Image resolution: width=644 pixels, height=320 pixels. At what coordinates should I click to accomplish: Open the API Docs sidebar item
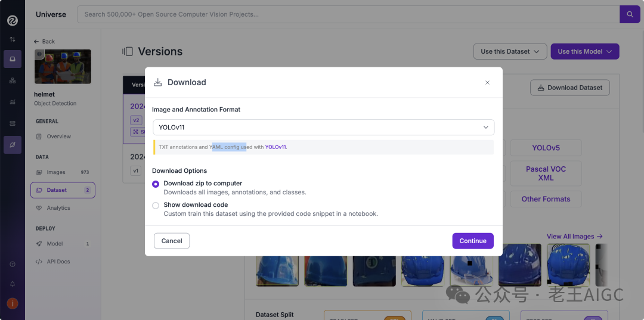tap(63, 262)
